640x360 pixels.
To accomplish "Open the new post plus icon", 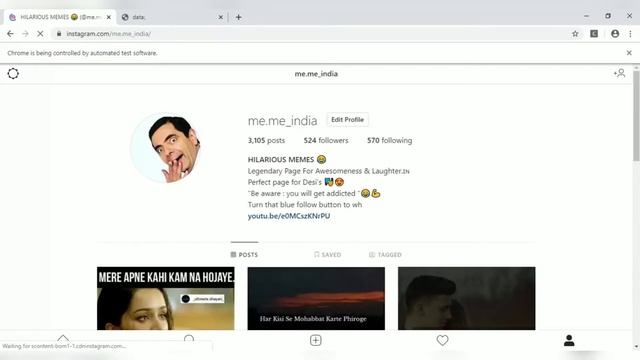I will coord(316,340).
